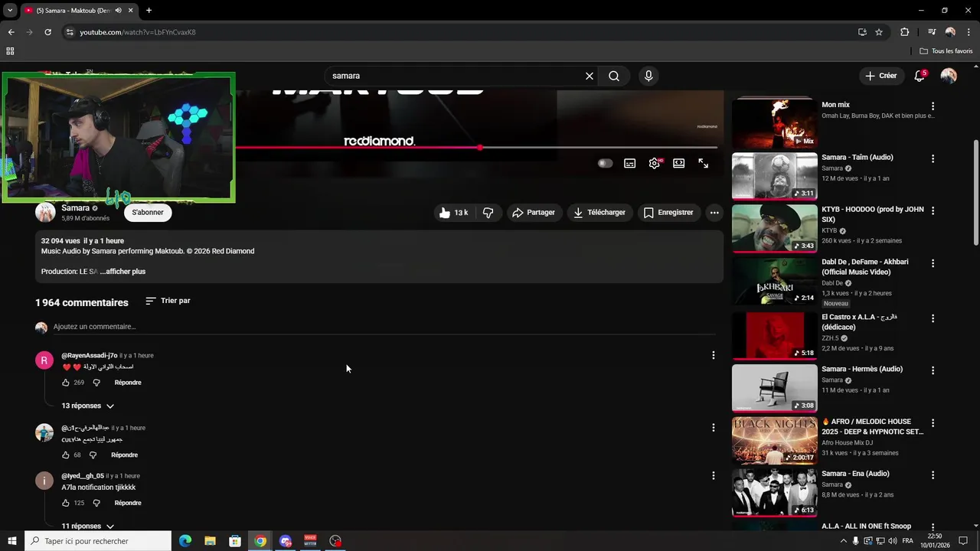Click the Ajoutez un commentaire field
This screenshot has width=980, height=551.
384,327
